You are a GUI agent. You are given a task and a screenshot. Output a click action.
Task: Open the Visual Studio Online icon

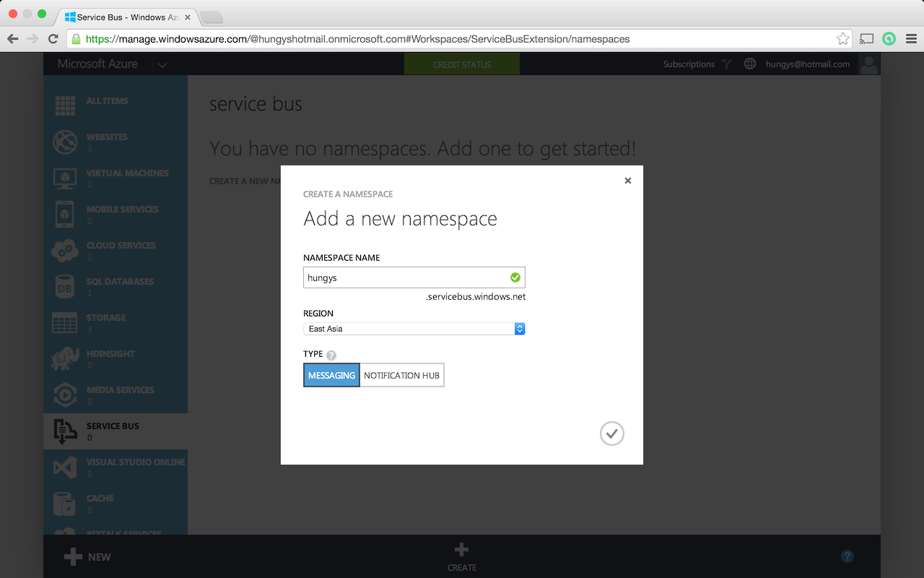coord(65,467)
